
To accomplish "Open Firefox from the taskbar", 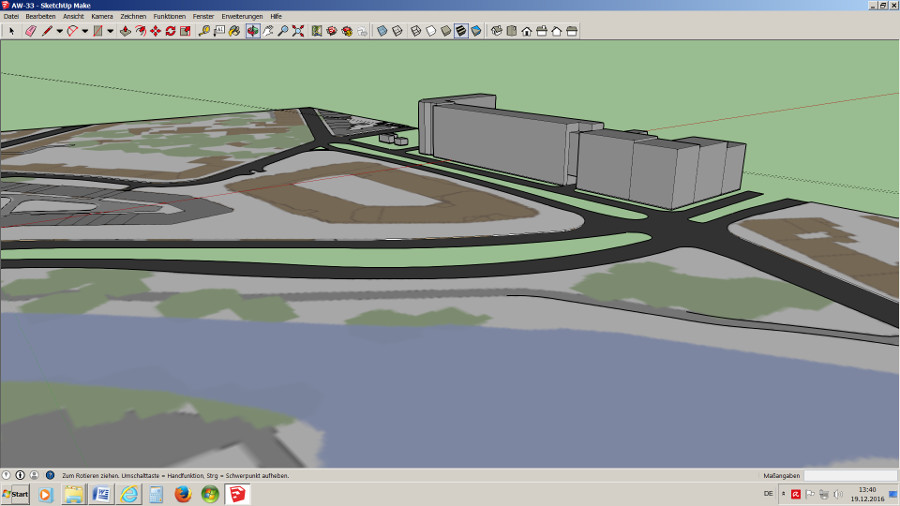I will (x=182, y=494).
